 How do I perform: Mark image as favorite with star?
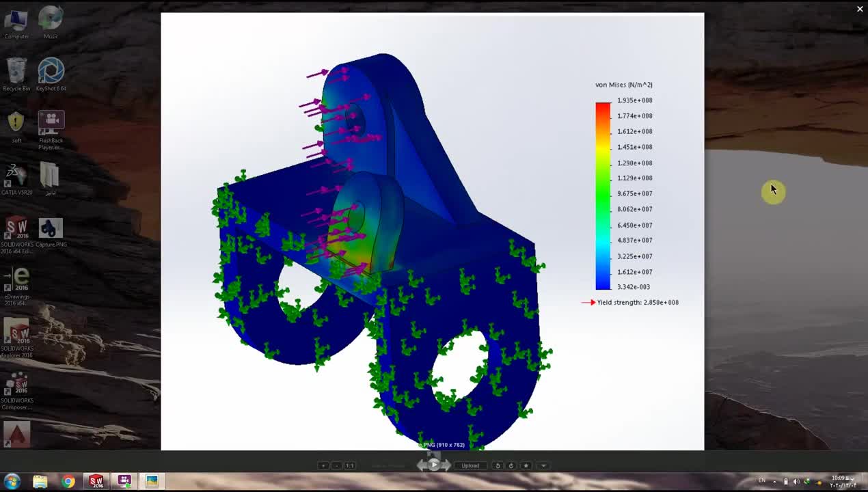click(x=526, y=465)
